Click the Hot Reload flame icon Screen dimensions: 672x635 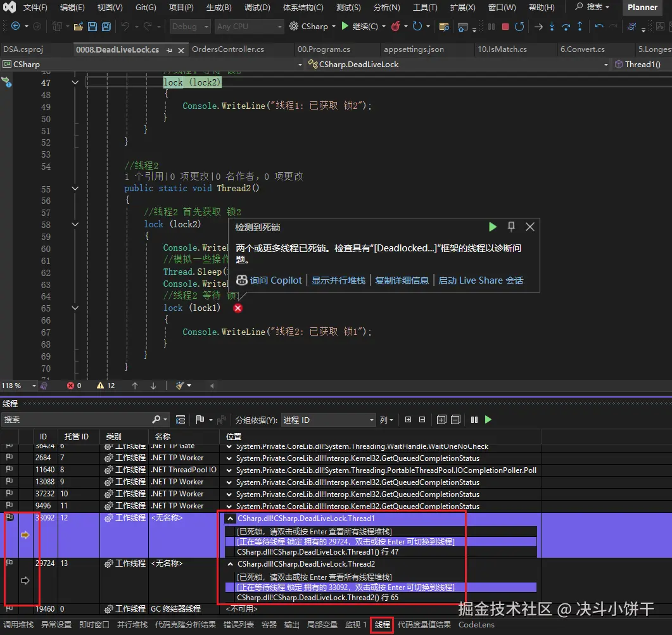pyautogui.click(x=395, y=27)
